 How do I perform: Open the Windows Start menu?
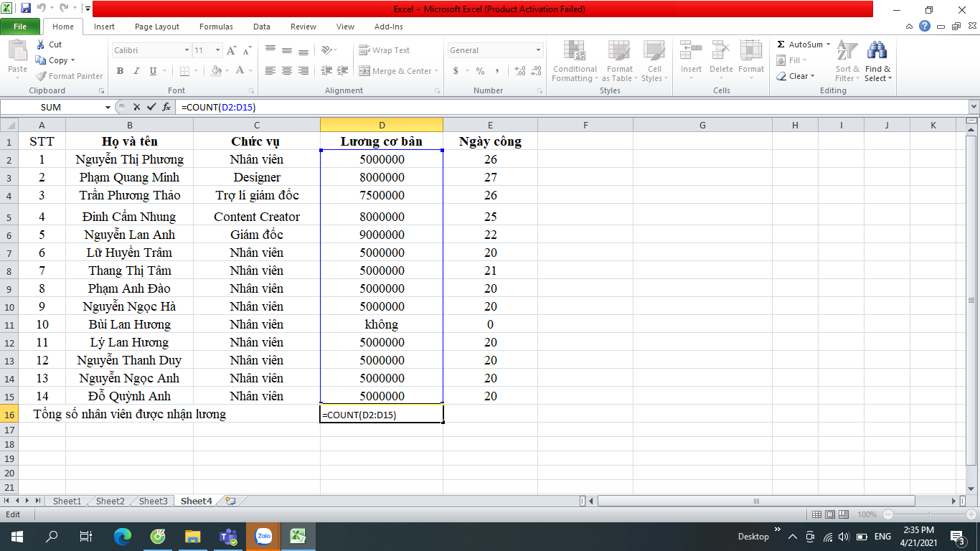click(17, 536)
